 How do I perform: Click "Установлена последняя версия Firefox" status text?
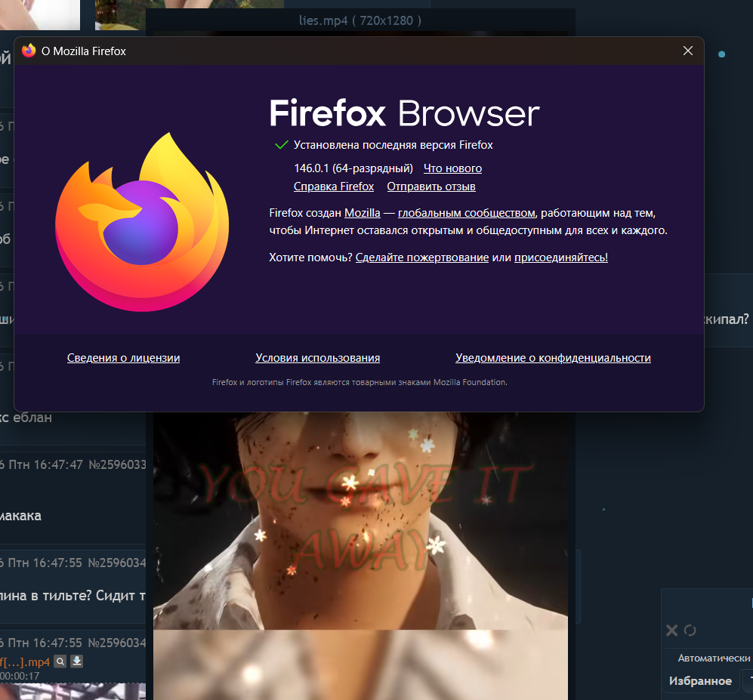(393, 145)
